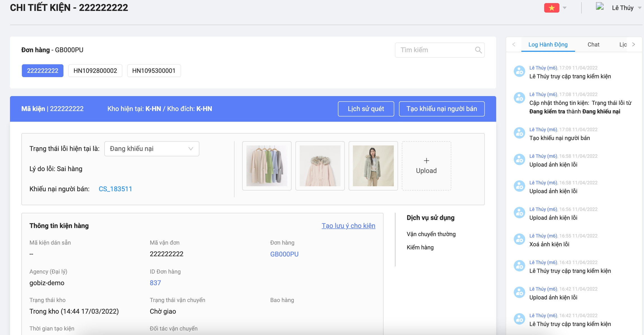Click avatar icon beside 'Xoá ảnh kiện lỗi' log
Screen dimensions: 644x335
(520, 240)
